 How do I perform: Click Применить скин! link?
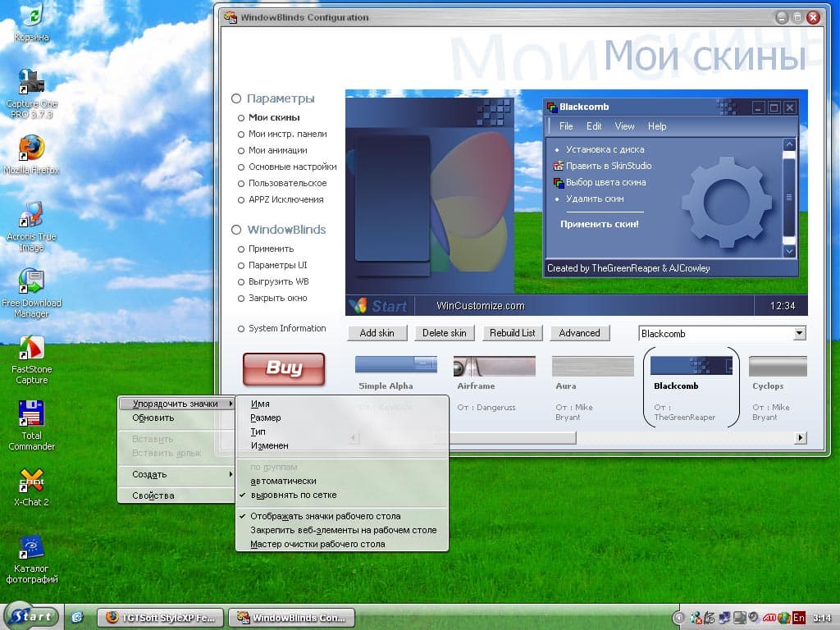tap(600, 225)
